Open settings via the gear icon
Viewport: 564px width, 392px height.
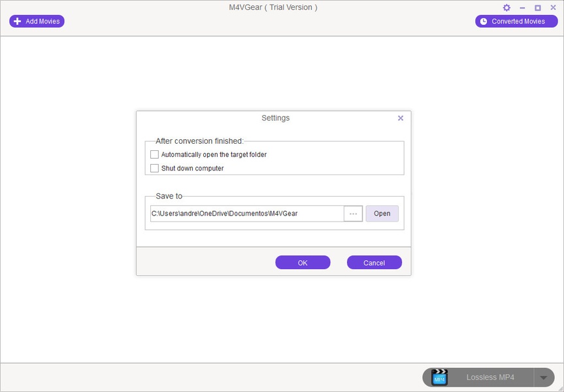pos(506,8)
